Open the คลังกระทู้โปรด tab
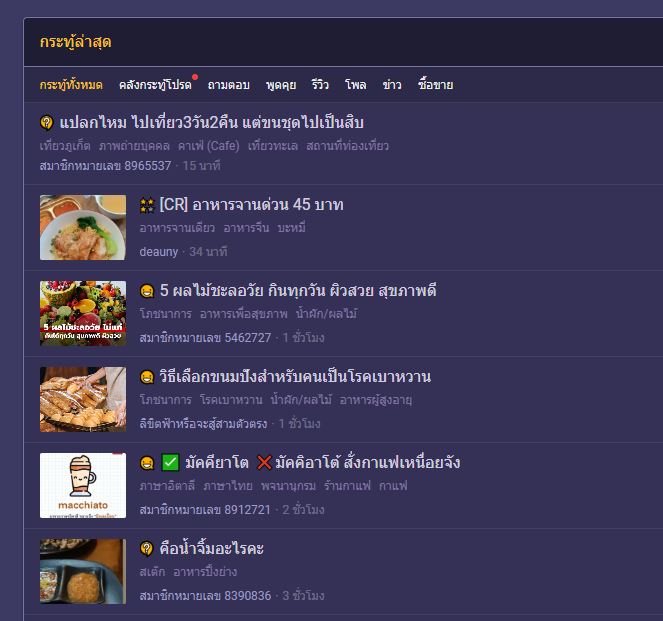The height and width of the screenshot is (621, 663). [155, 85]
